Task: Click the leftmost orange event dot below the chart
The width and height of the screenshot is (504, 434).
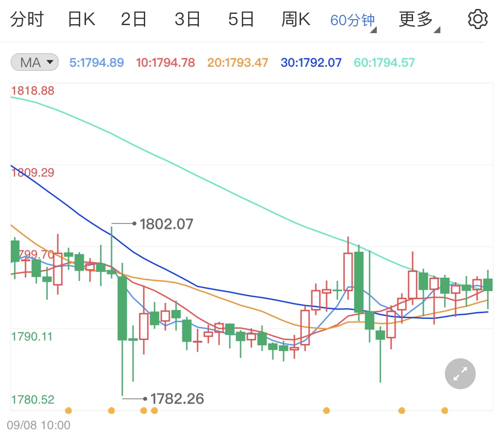Action: 69,410
